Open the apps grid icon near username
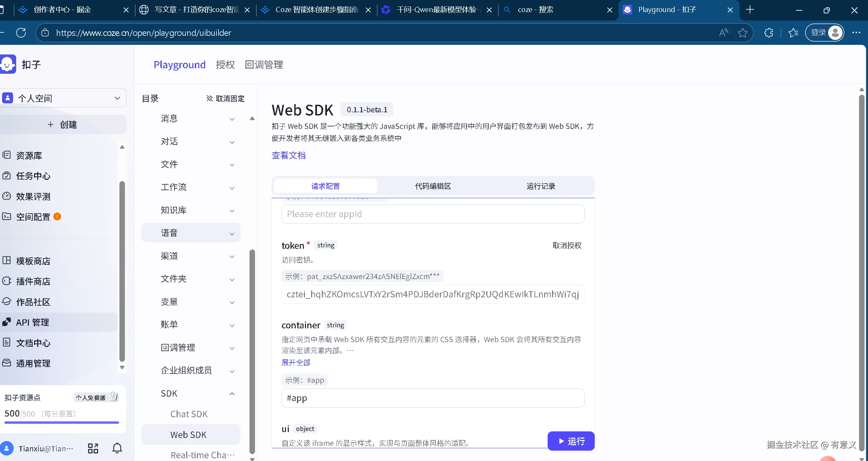 tap(93, 448)
